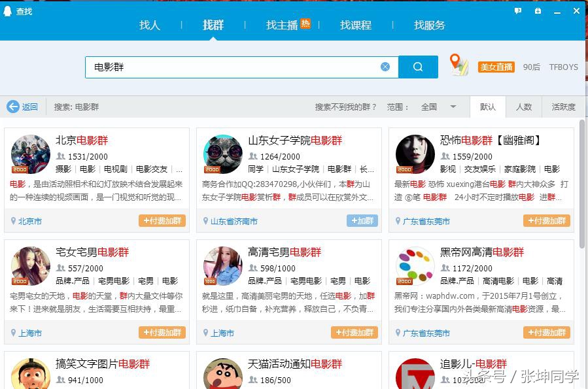Clear the search box with the X icon
This screenshot has width=588, height=389.
[385, 66]
